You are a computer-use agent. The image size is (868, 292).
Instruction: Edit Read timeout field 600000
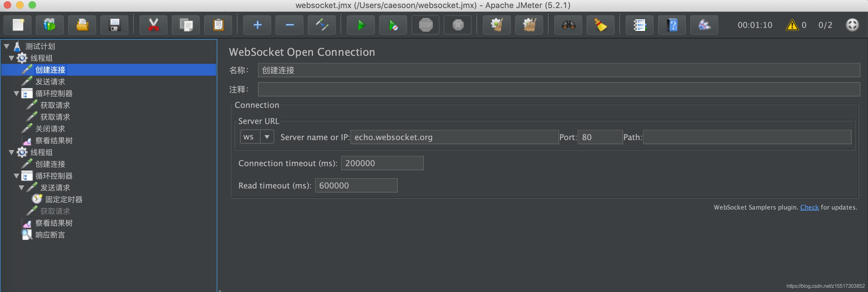(x=356, y=185)
